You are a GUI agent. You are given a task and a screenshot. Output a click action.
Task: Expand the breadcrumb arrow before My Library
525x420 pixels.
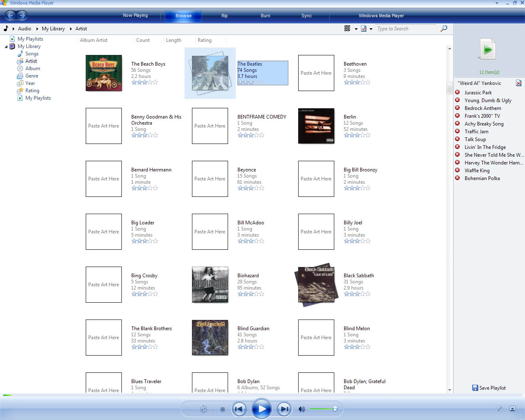point(37,29)
